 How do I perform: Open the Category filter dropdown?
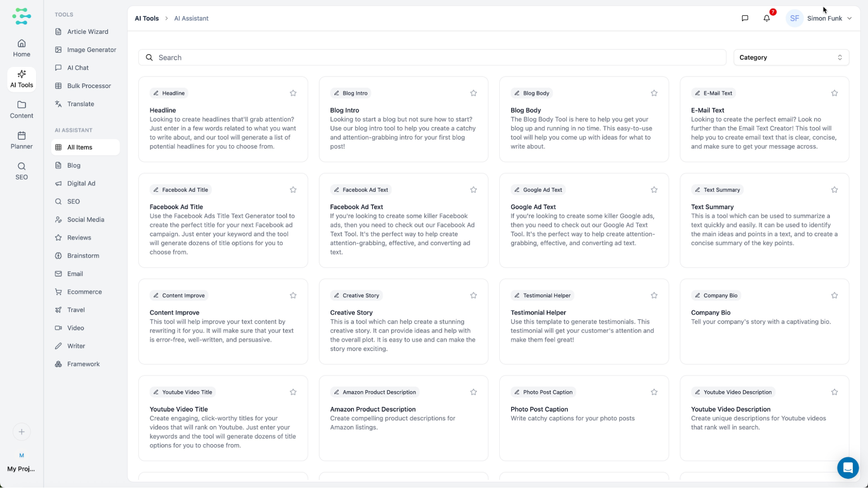(x=790, y=57)
